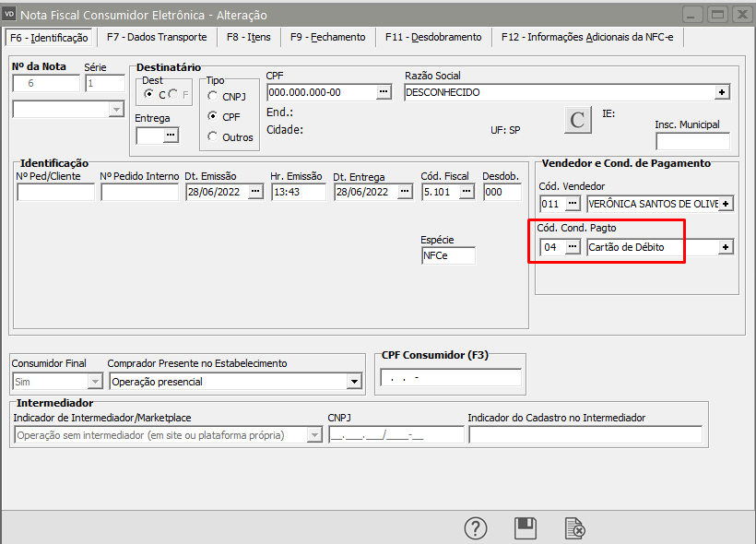Open Dt. Emissão date picker button
Image resolution: width=756 pixels, height=544 pixels.
(255, 192)
